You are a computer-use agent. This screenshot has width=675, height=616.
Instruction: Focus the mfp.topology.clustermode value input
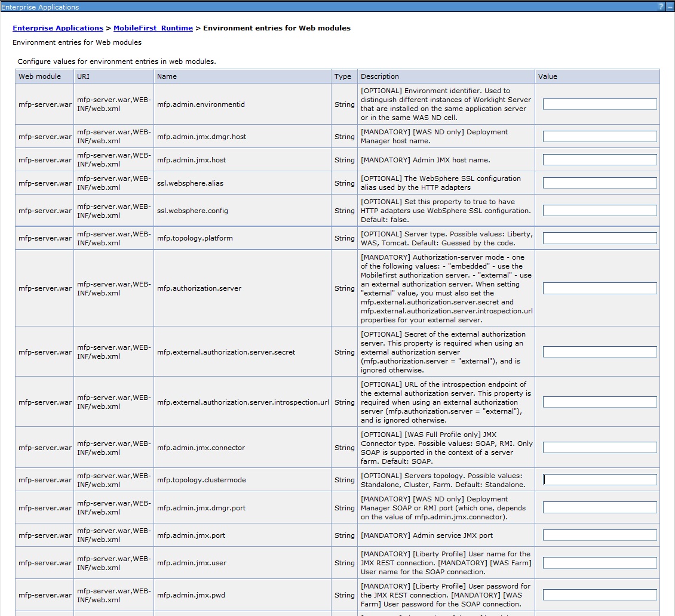pyautogui.click(x=600, y=480)
